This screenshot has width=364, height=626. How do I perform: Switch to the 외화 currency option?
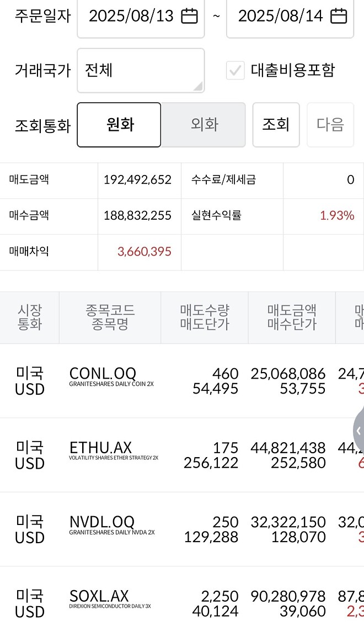tap(204, 125)
